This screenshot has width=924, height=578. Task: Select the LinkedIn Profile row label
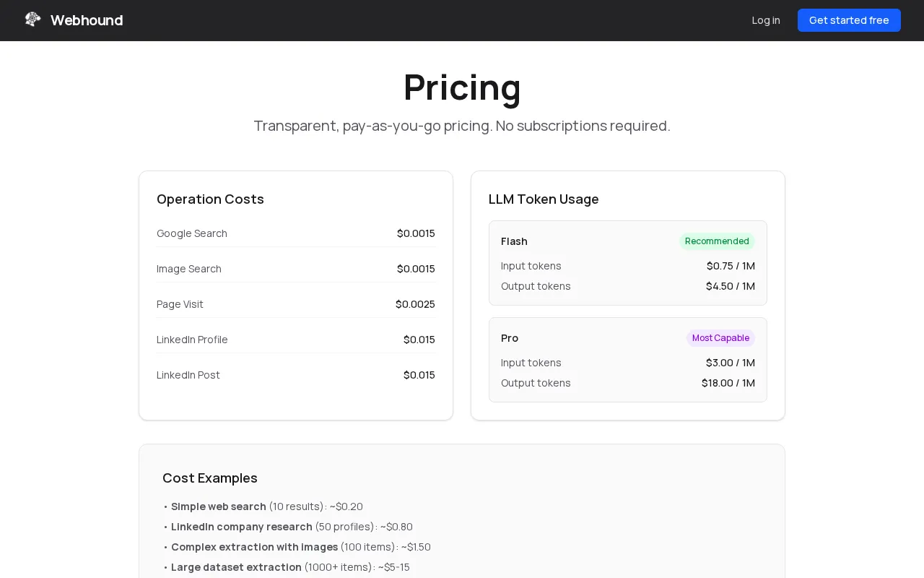(x=192, y=340)
